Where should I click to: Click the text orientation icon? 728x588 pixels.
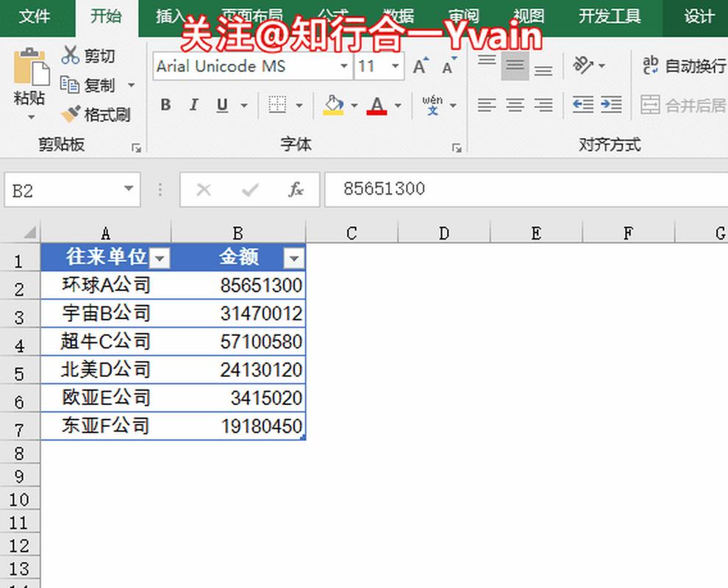[x=583, y=65]
